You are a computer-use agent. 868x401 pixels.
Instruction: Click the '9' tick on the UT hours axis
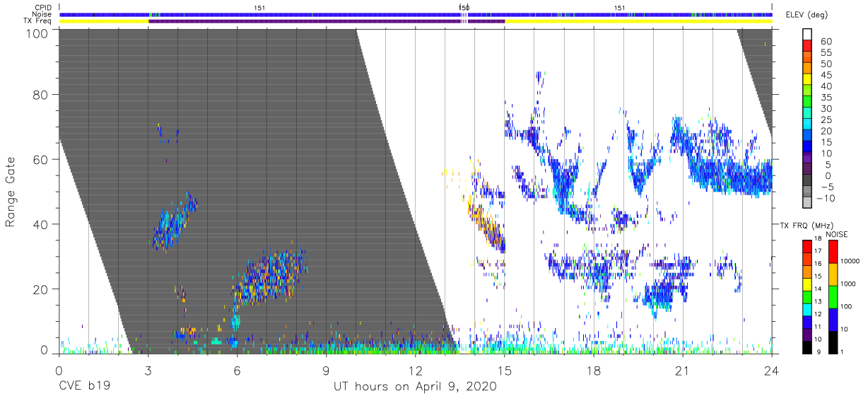coord(326,370)
